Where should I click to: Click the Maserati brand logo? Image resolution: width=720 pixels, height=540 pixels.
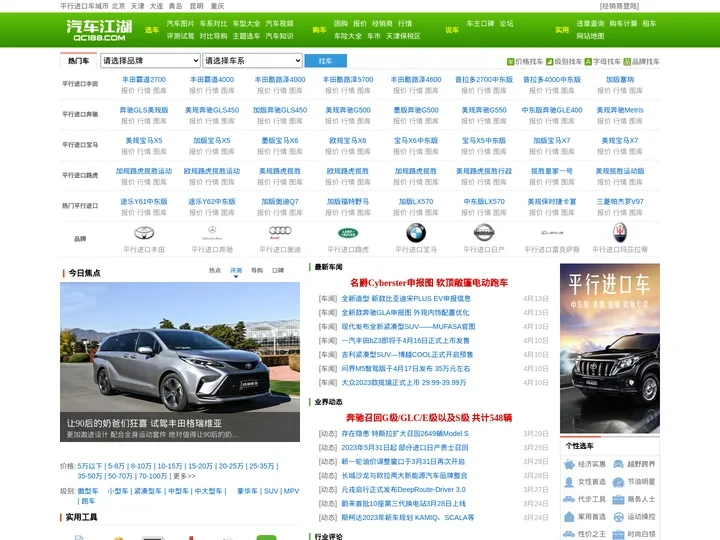[619, 232]
